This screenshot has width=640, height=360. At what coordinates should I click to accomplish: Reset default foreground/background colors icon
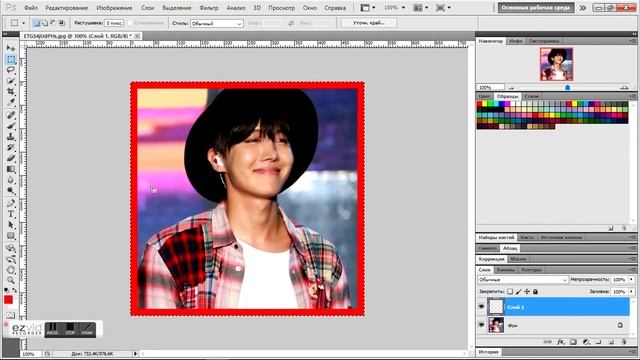coord(6,290)
